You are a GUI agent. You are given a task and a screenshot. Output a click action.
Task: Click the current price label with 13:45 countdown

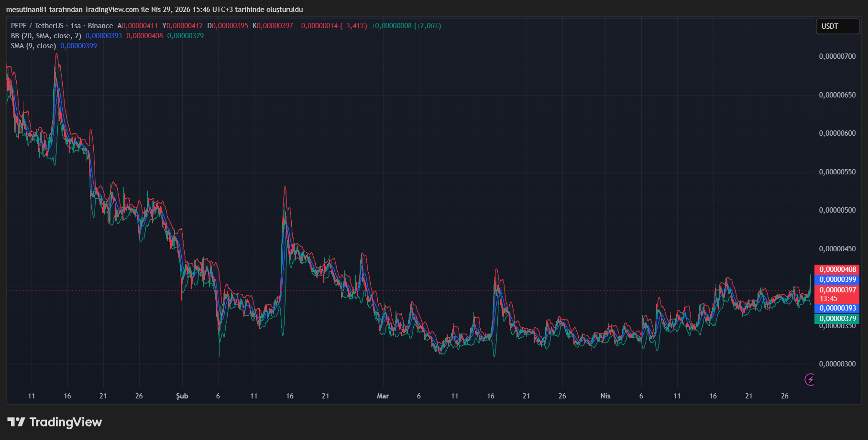click(x=837, y=294)
